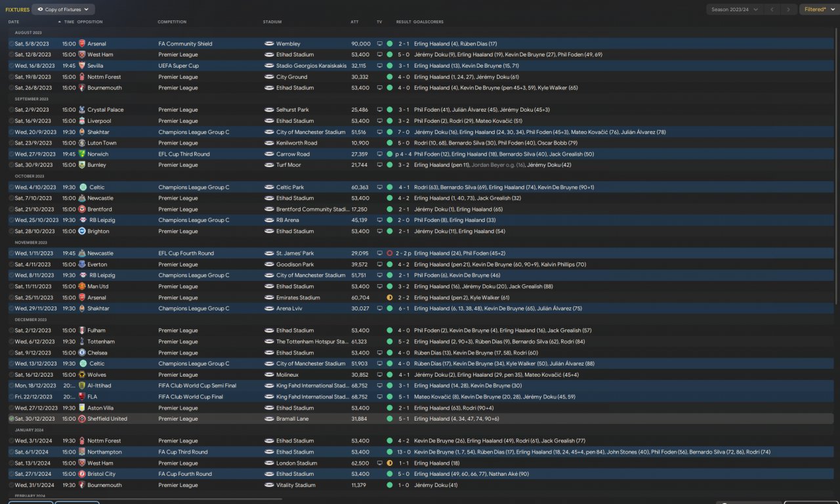Image resolution: width=840 pixels, height=504 pixels.
Task: Click the 'Fixtures' screen title
Action: [17, 10]
